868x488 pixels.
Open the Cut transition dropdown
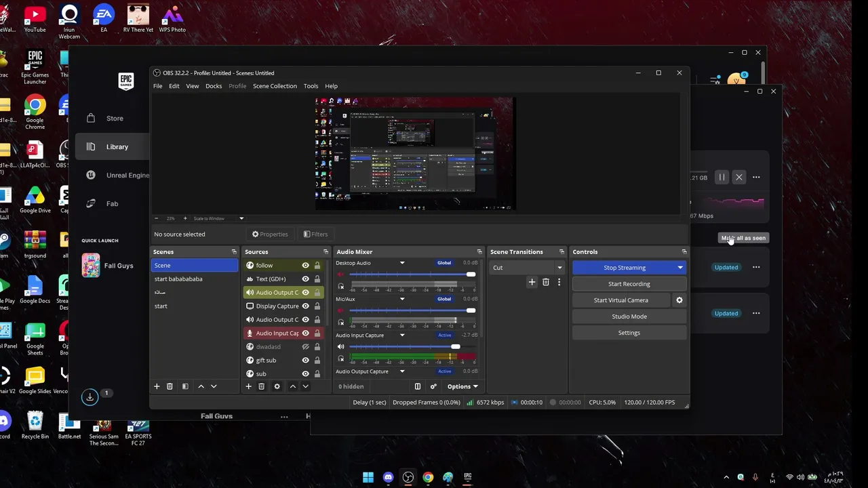pos(527,268)
